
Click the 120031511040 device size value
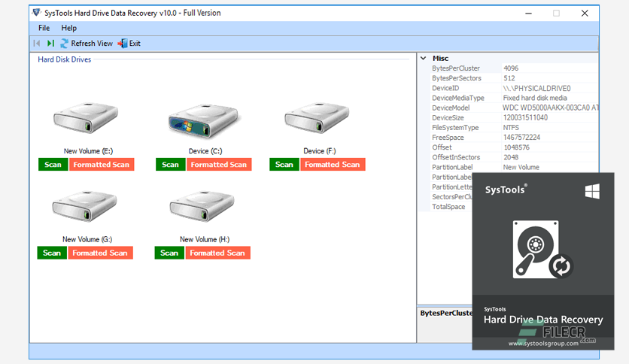pos(525,118)
